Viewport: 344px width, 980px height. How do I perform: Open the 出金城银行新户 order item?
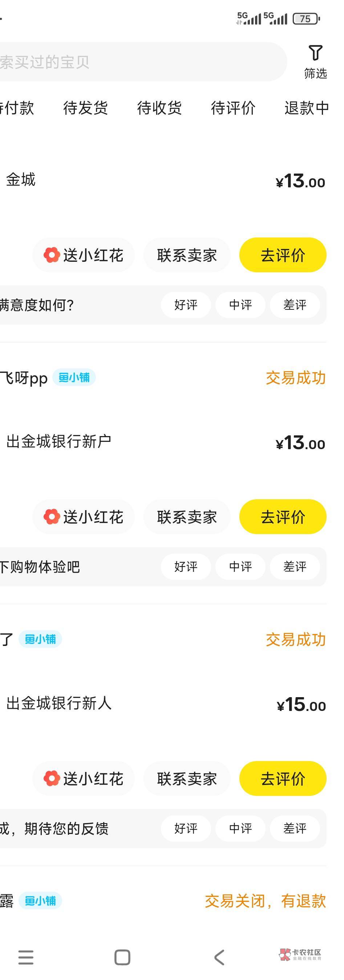pyautogui.click(x=59, y=442)
